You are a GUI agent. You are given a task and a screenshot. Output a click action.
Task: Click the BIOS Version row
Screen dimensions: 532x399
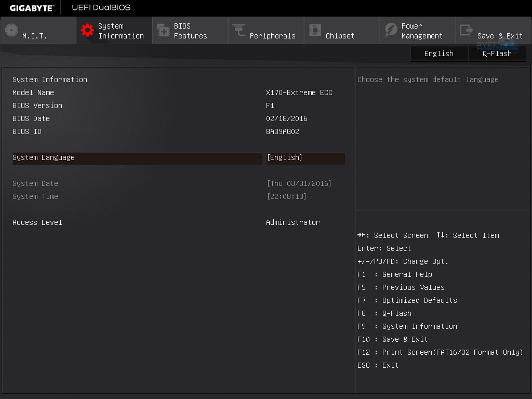(37, 106)
